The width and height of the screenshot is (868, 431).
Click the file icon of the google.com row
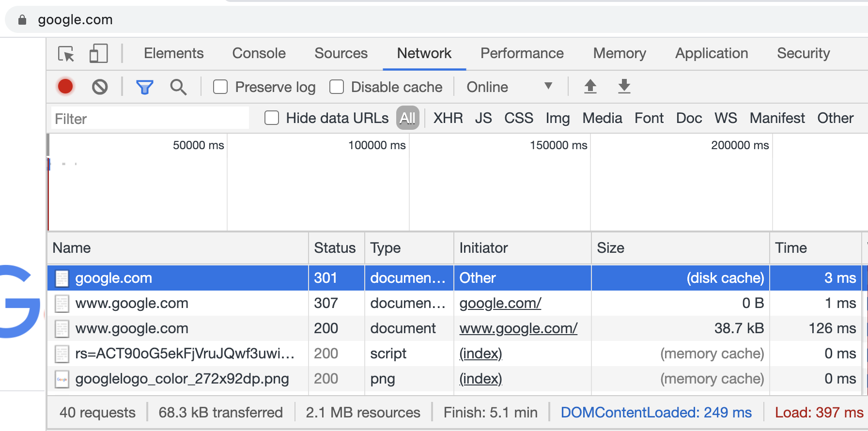click(x=62, y=278)
